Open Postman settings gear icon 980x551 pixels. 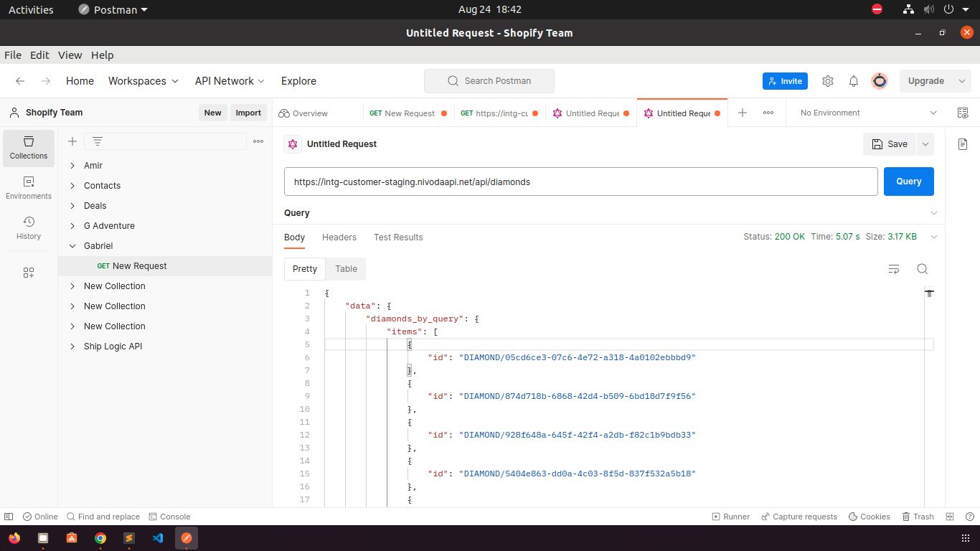click(828, 81)
